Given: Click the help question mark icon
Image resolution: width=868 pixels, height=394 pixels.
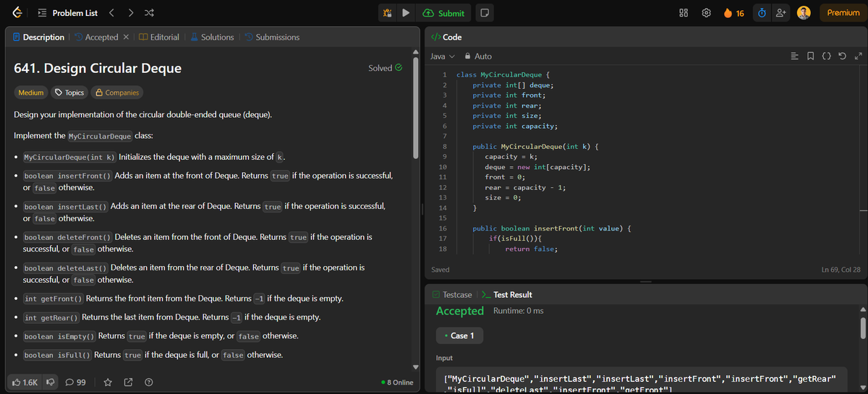Looking at the screenshot, I should coord(148,382).
